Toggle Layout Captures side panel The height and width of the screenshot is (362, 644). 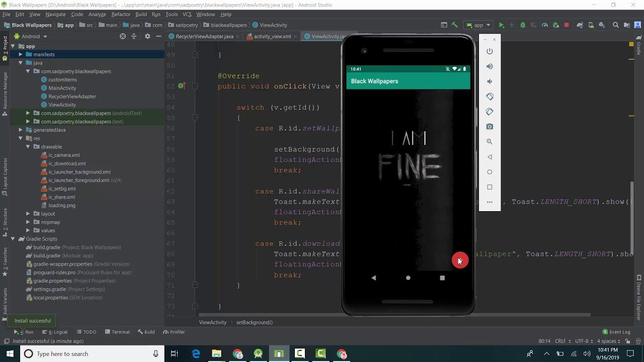5,177
